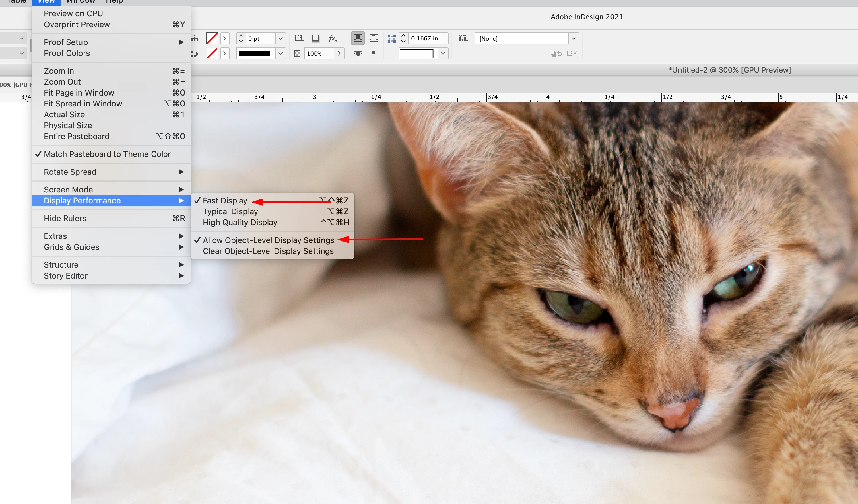Image resolution: width=858 pixels, height=504 pixels.
Task: Click the drop shadow icon
Action: [316, 38]
